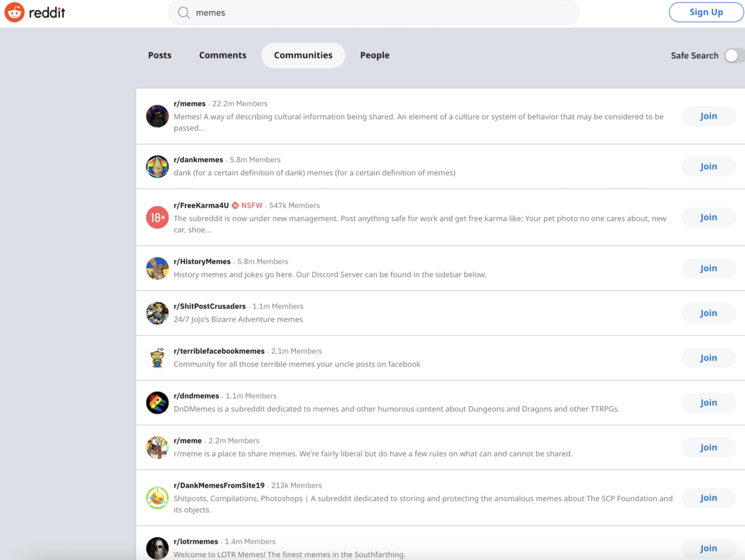Open the r/memes title link
This screenshot has height=560, width=745.
click(189, 104)
